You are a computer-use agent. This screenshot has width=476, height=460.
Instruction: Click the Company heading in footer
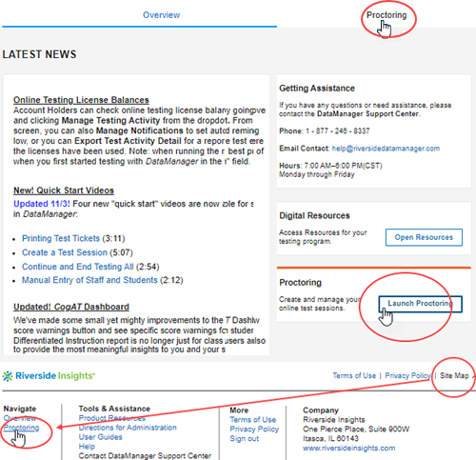click(x=321, y=410)
